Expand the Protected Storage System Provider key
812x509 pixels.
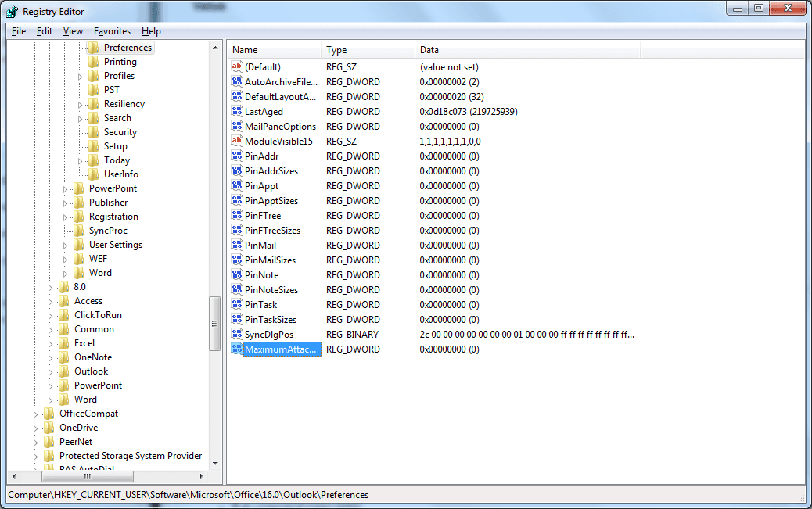35,456
